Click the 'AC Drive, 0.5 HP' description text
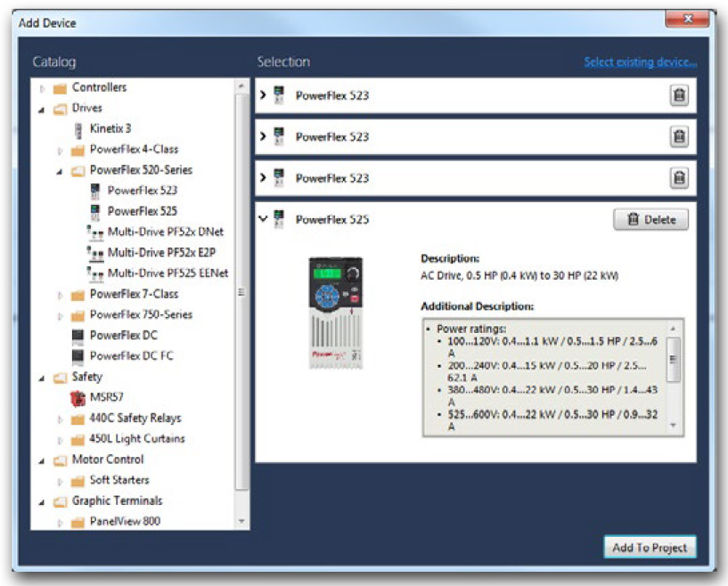 pos(519,275)
